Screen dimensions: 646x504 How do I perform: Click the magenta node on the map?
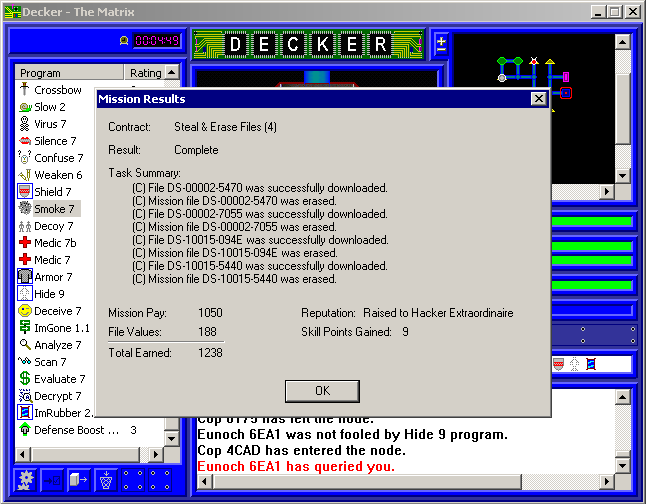coord(566,77)
